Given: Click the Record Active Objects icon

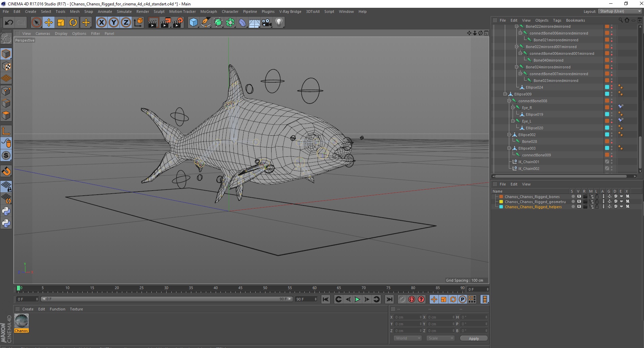Looking at the screenshot, I should pos(402,299).
